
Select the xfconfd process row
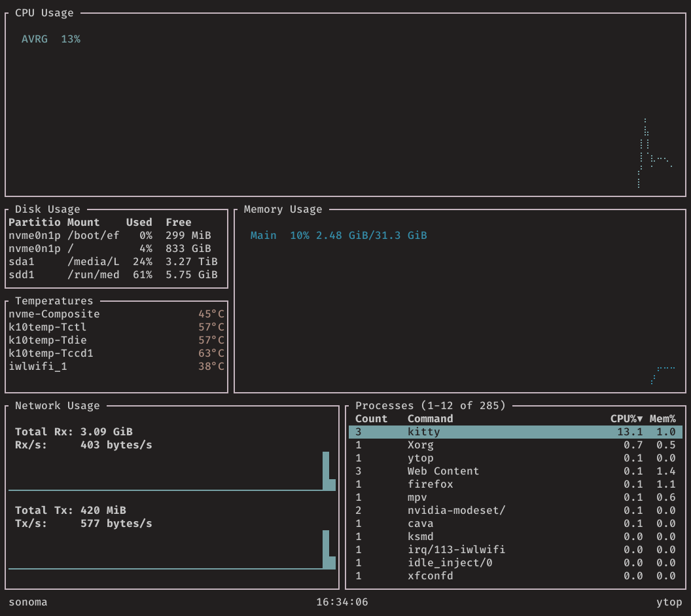tap(516, 576)
